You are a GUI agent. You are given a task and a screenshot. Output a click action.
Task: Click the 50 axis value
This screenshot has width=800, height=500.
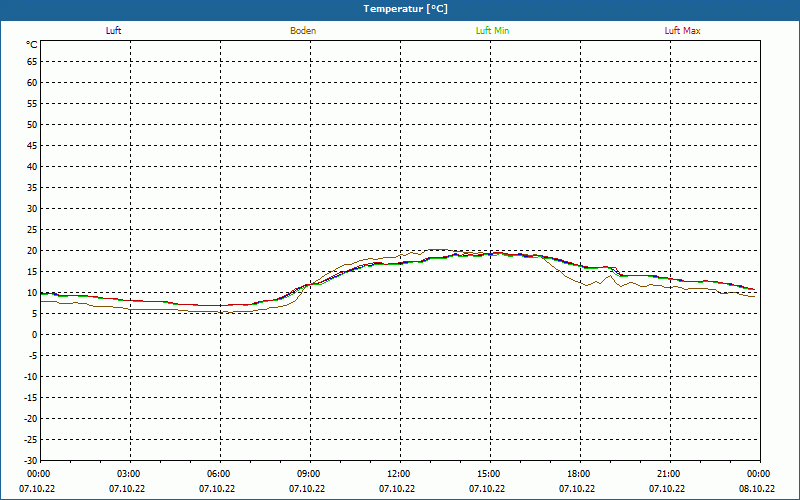coord(32,124)
